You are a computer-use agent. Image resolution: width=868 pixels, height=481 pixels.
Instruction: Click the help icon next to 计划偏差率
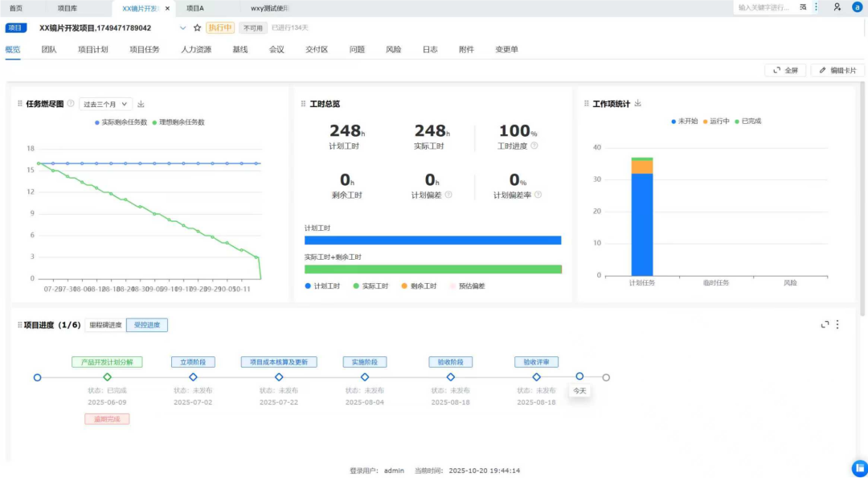(538, 195)
